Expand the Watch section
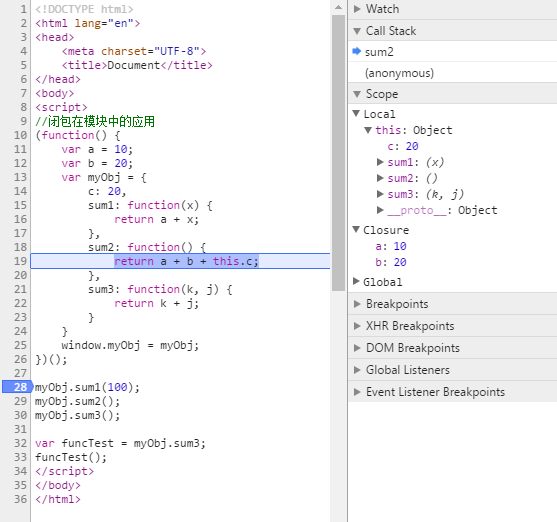 [357, 9]
